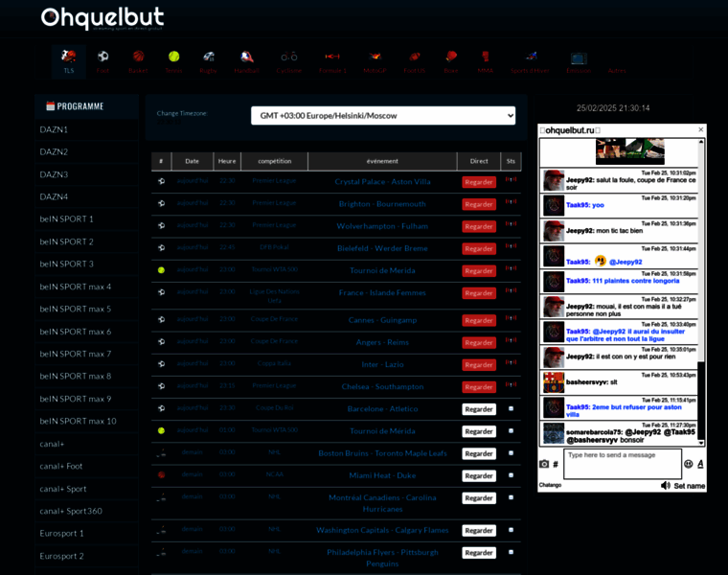Open DAZN3 channel in sidebar
This screenshot has height=575, width=728.
pyautogui.click(x=86, y=174)
